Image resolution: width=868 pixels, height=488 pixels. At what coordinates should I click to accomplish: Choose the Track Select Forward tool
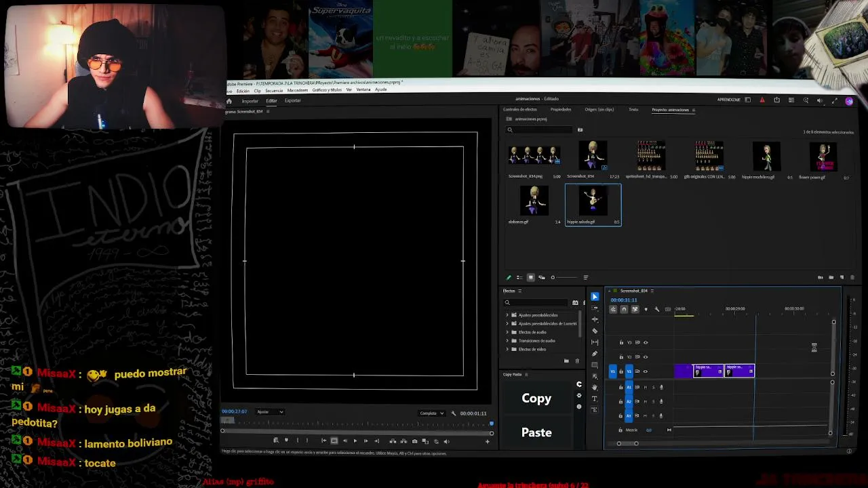[595, 308]
